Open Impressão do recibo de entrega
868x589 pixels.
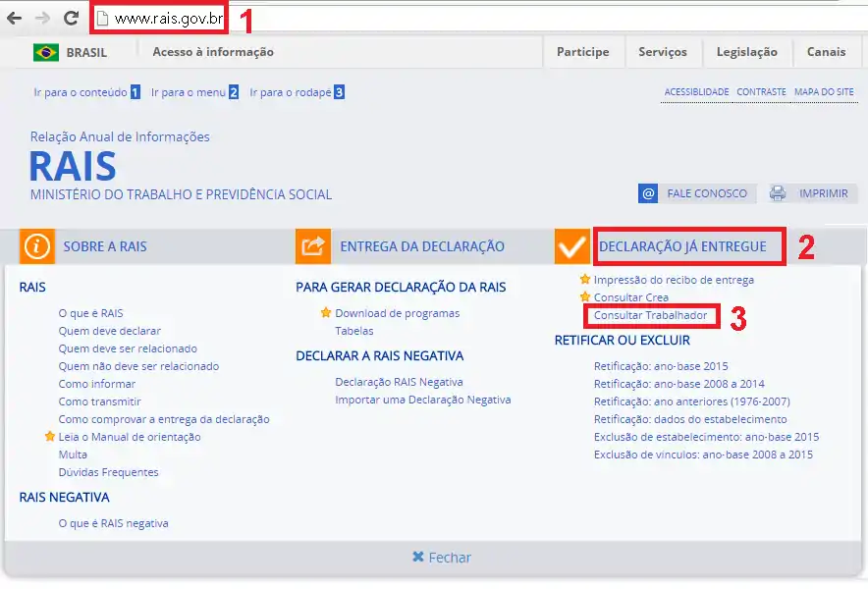674,280
